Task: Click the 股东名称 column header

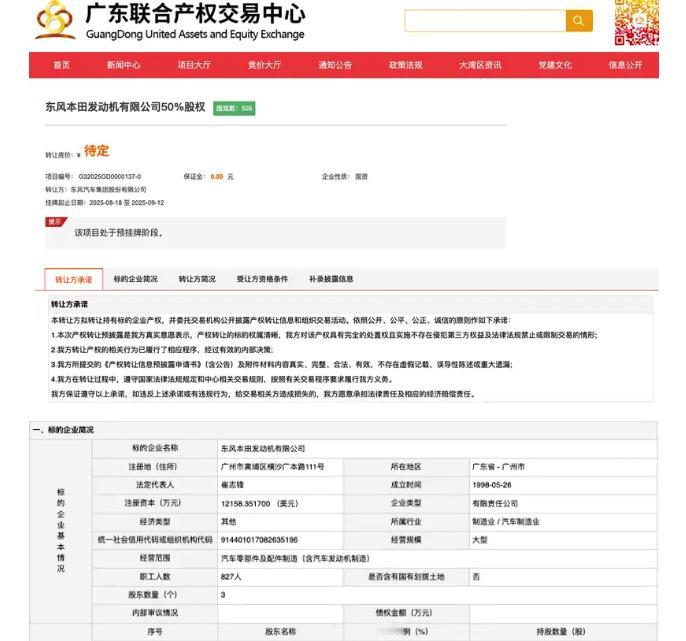Action: tap(280, 631)
